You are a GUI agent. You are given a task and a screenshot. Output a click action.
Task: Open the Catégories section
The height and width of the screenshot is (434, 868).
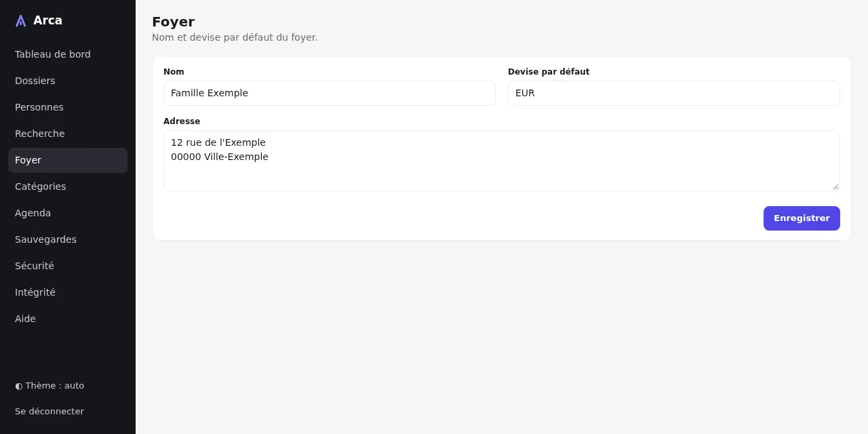coord(68,186)
